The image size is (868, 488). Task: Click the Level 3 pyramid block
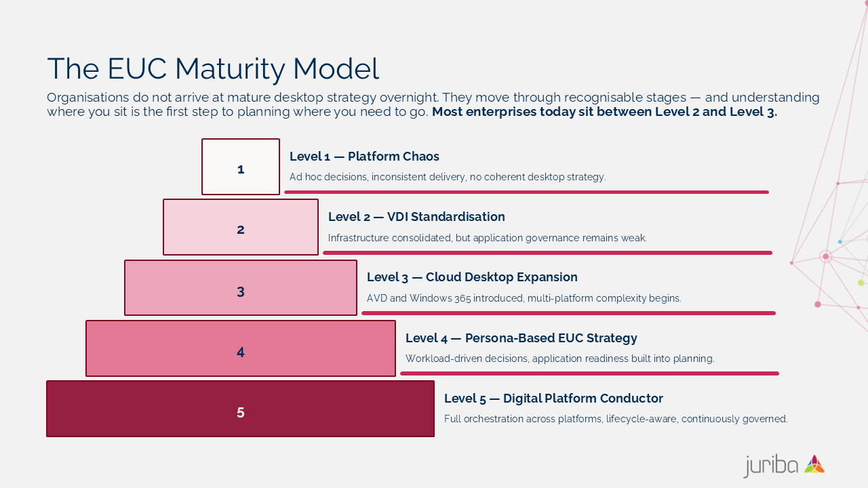(241, 288)
